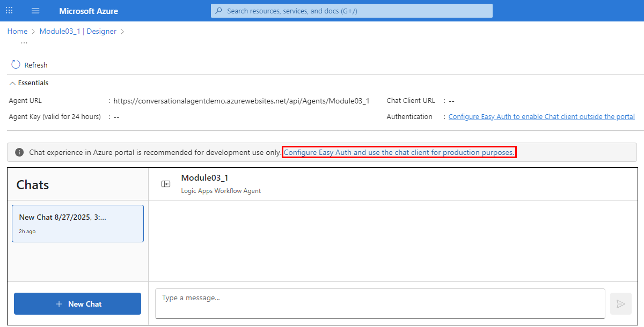Screen dimensions: 644x327
Task: Collapse the Essentials section
Action: click(12, 83)
